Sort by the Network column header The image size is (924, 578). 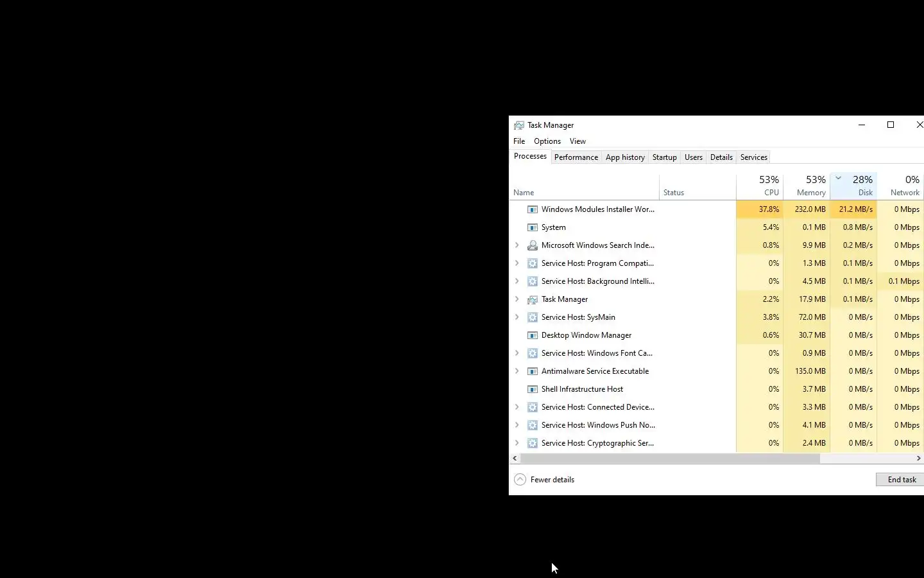coord(900,186)
